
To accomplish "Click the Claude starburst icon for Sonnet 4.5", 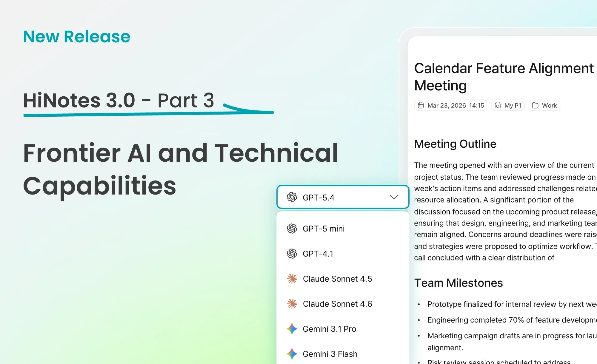I will click(x=292, y=279).
